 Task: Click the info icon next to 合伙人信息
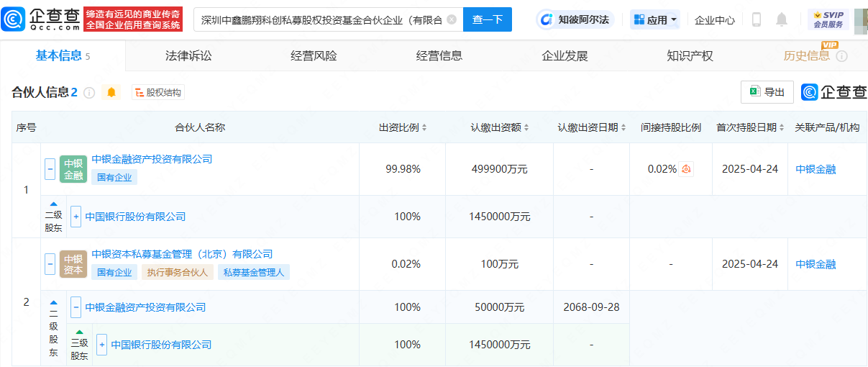[89, 93]
